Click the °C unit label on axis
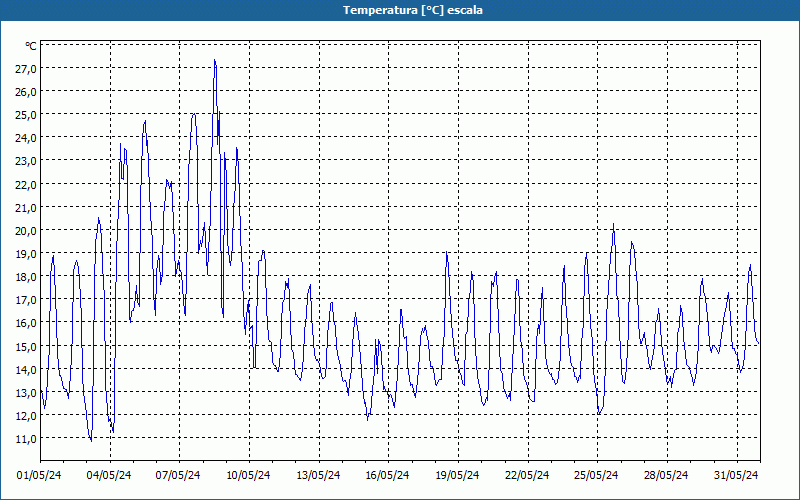The image size is (800, 500). coord(31,46)
